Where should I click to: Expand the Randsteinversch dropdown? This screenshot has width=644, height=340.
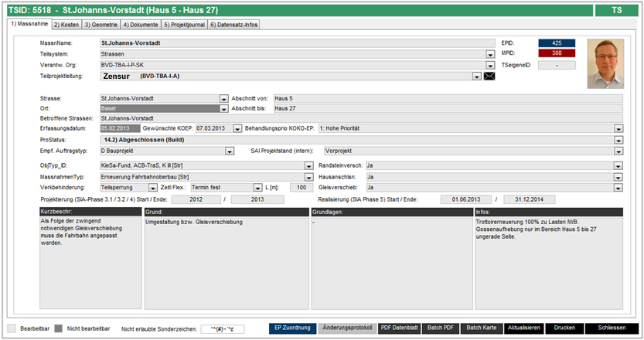(618, 165)
